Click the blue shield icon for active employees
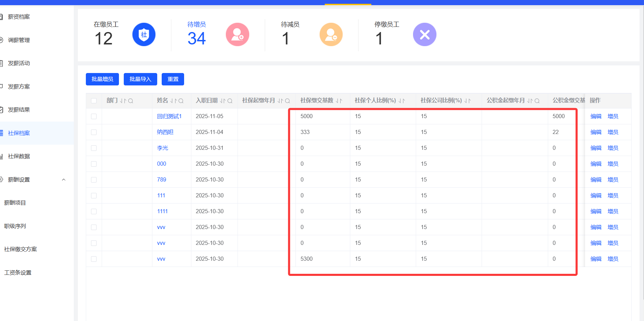Image resolution: width=644 pixels, height=321 pixels. (144, 34)
